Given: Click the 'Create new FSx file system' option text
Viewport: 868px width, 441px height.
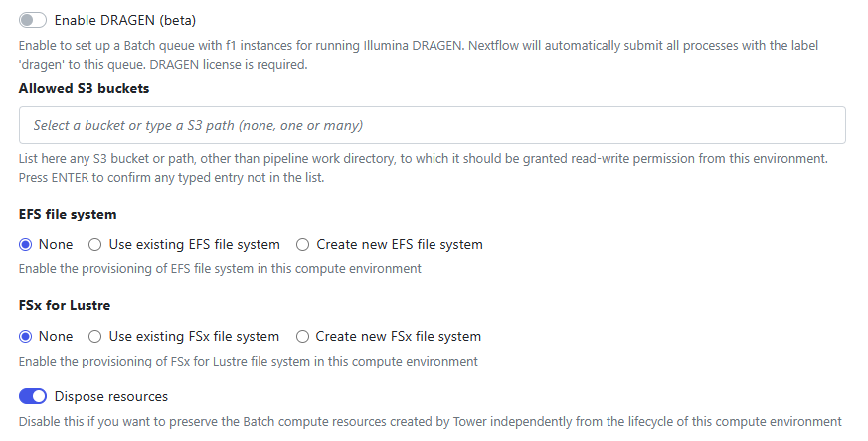Looking at the screenshot, I should tap(399, 337).
